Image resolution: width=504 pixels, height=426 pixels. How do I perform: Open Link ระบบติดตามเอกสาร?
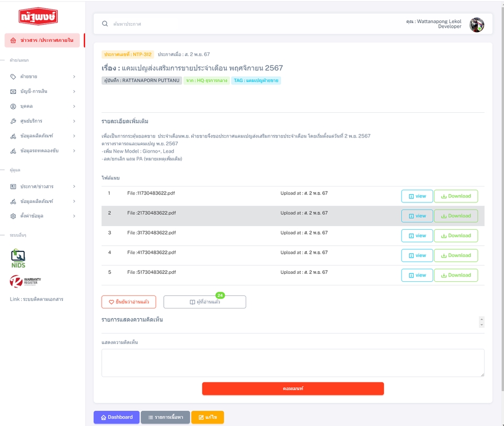coord(36,299)
